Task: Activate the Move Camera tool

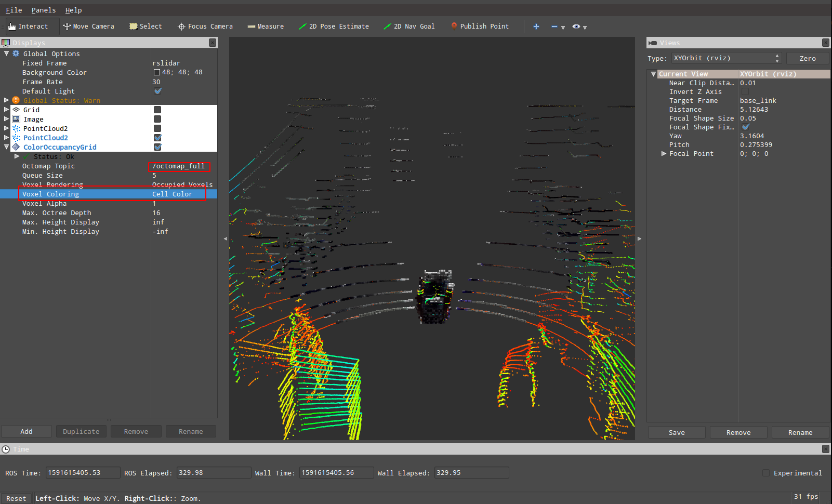Action: pos(88,26)
